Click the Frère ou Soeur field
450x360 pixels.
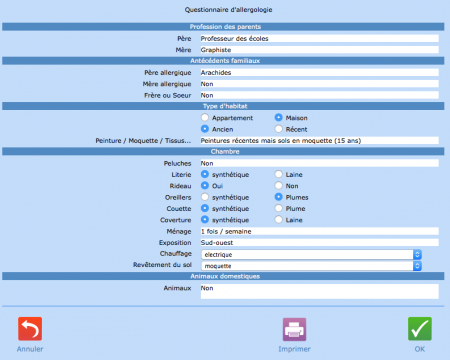[319, 95]
